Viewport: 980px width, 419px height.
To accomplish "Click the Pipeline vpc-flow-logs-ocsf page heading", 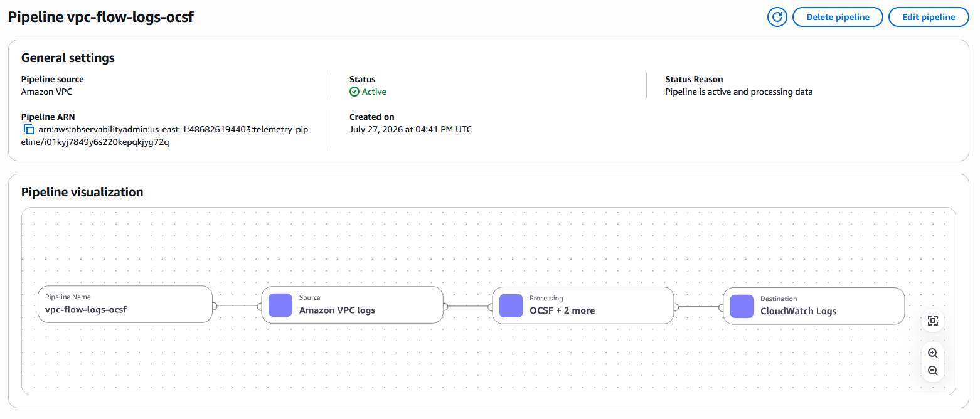I will pyautogui.click(x=101, y=17).
